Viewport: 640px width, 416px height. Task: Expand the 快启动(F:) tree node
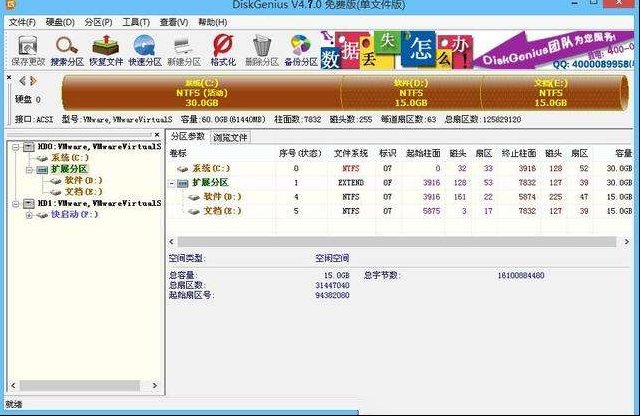(29, 215)
